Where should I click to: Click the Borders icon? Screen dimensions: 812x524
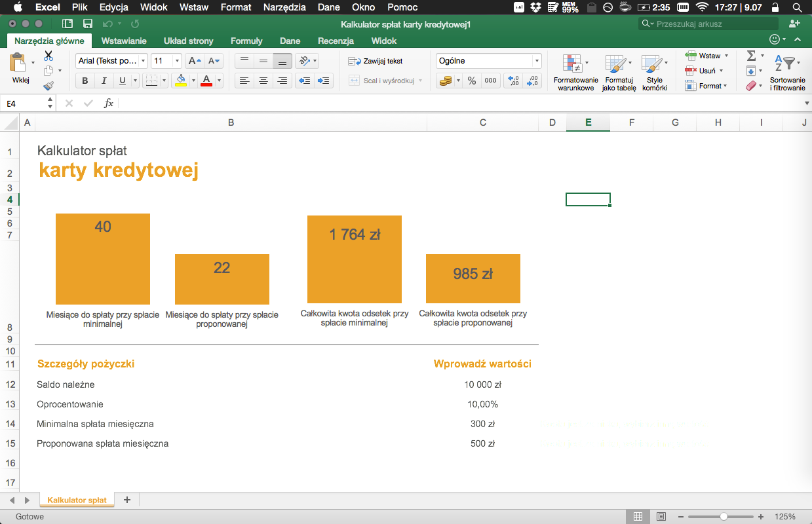(x=151, y=81)
